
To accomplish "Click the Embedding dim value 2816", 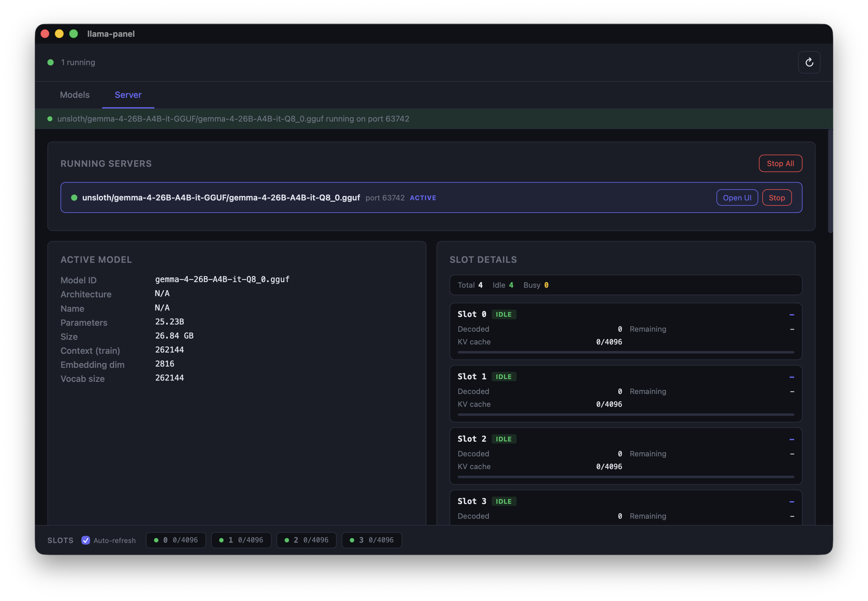I will click(165, 364).
